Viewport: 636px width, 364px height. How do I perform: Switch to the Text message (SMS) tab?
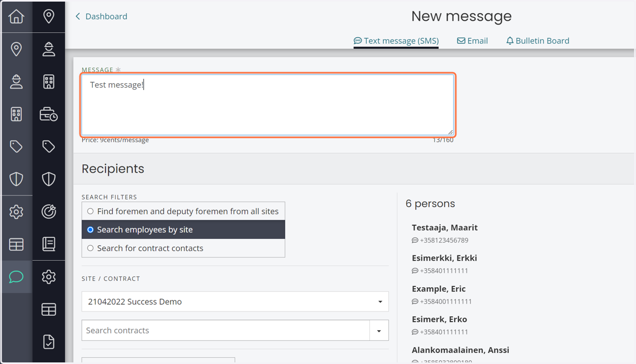[396, 41]
